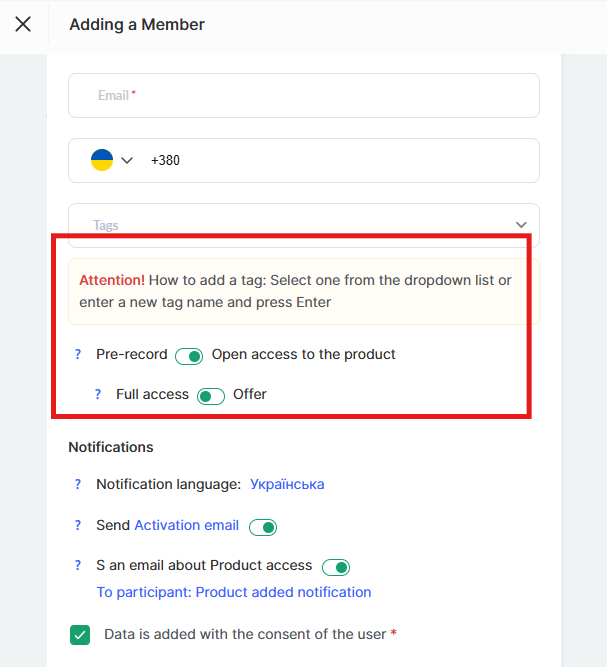The height and width of the screenshot is (667, 607).
Task: Click the Product access email help icon
Action: click(78, 565)
